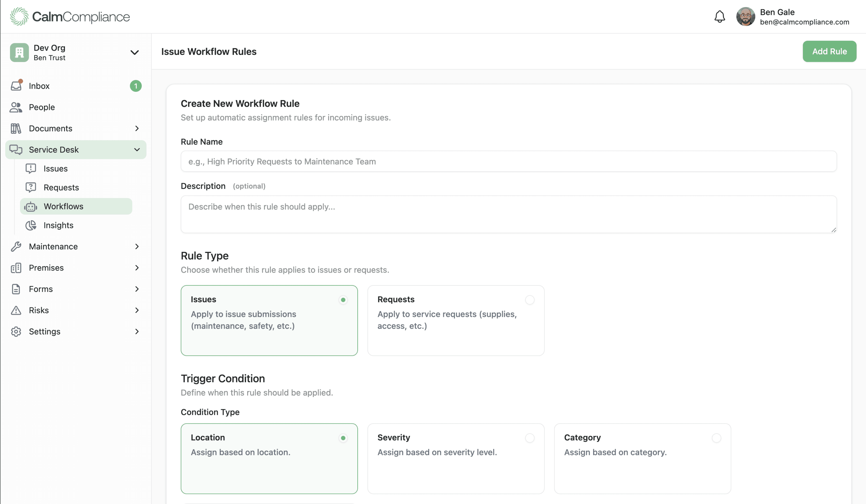Open the Dev Org switcher dropdown
This screenshot has width=866, height=504.
134,52
